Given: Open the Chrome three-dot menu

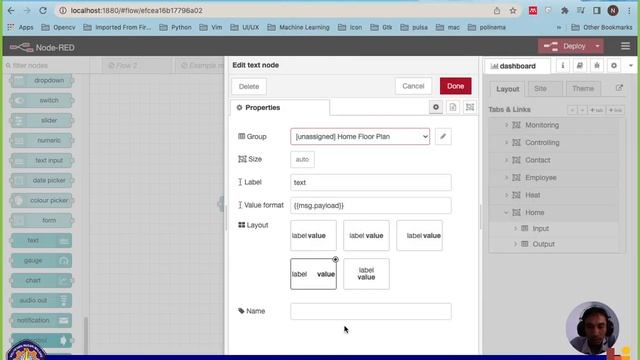Looking at the screenshot, I should click(629, 11).
